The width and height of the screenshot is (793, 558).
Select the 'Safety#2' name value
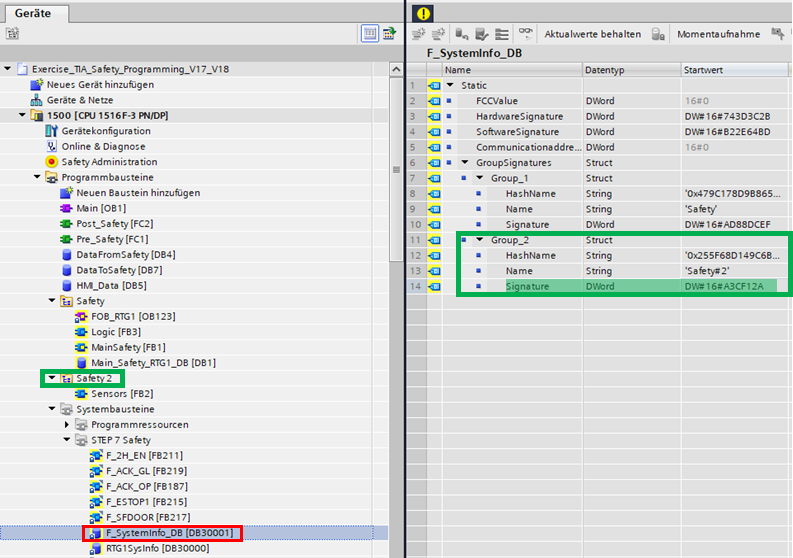coord(707,271)
